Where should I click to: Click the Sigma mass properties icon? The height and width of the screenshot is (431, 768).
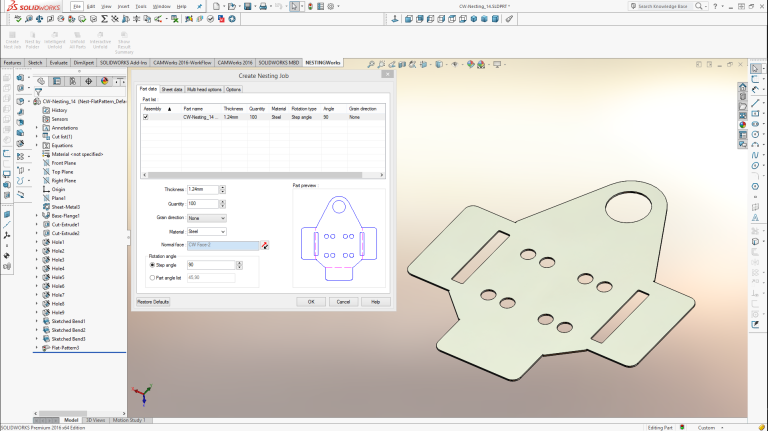(x=104, y=19)
